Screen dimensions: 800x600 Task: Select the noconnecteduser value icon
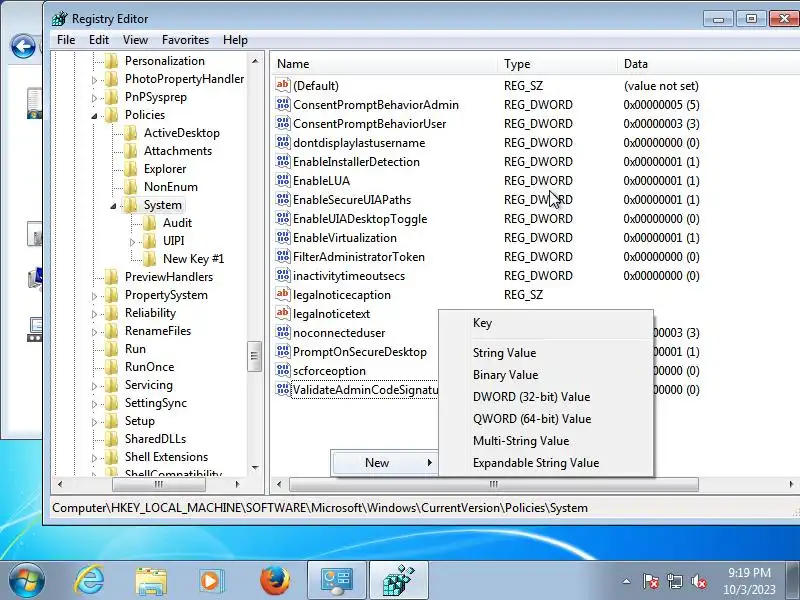point(283,332)
